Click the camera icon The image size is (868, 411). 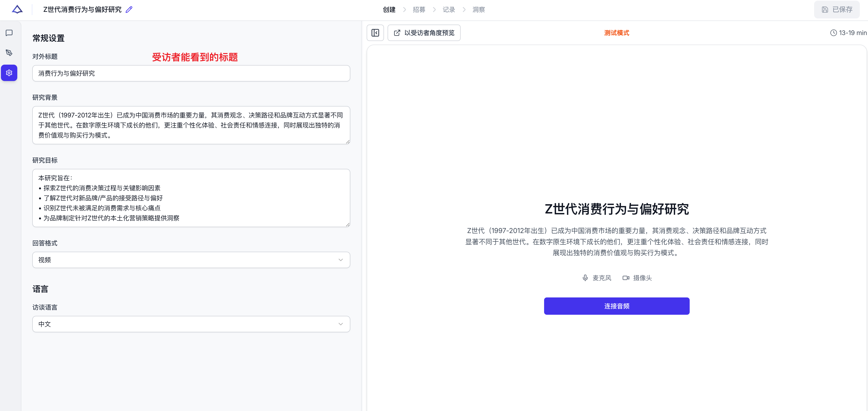(x=626, y=278)
